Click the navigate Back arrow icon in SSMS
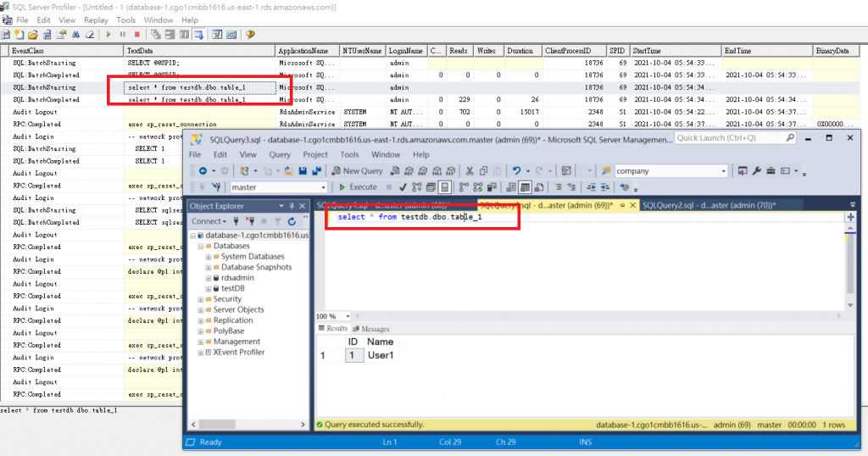 tap(203, 171)
